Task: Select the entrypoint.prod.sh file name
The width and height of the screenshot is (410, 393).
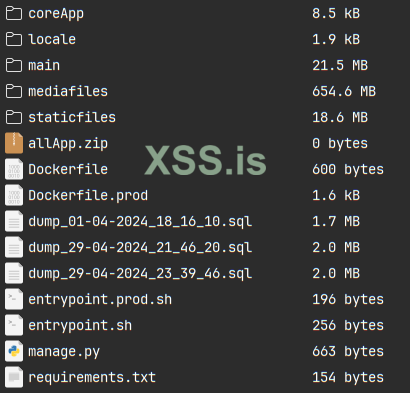Action: coord(100,300)
